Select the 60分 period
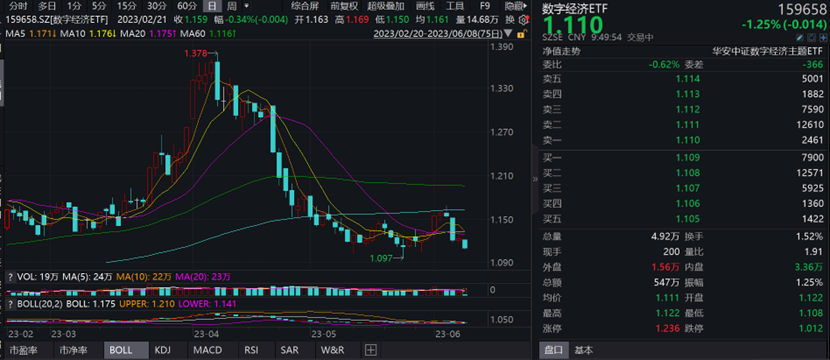 tap(187, 6)
